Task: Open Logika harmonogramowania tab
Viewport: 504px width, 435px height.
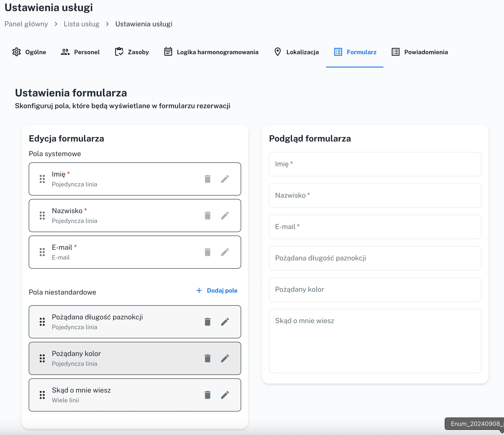Action: click(x=211, y=52)
